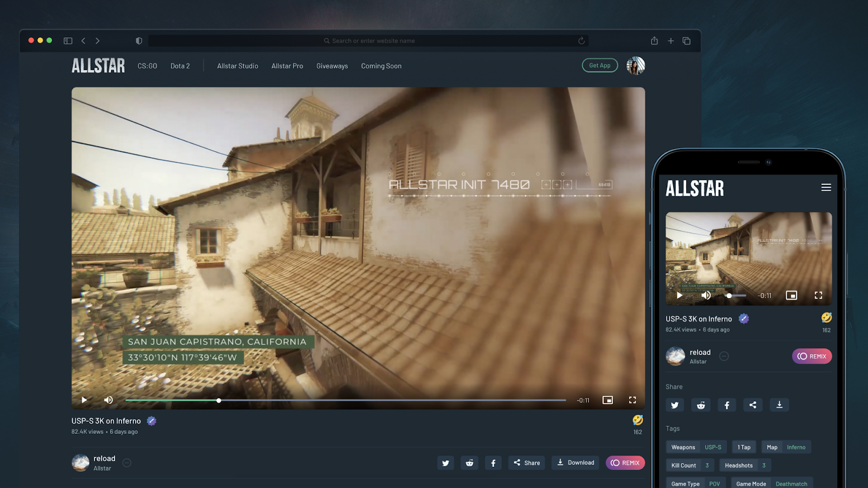
Task: Click the Safari sidebar toggle icon
Action: 68,41
